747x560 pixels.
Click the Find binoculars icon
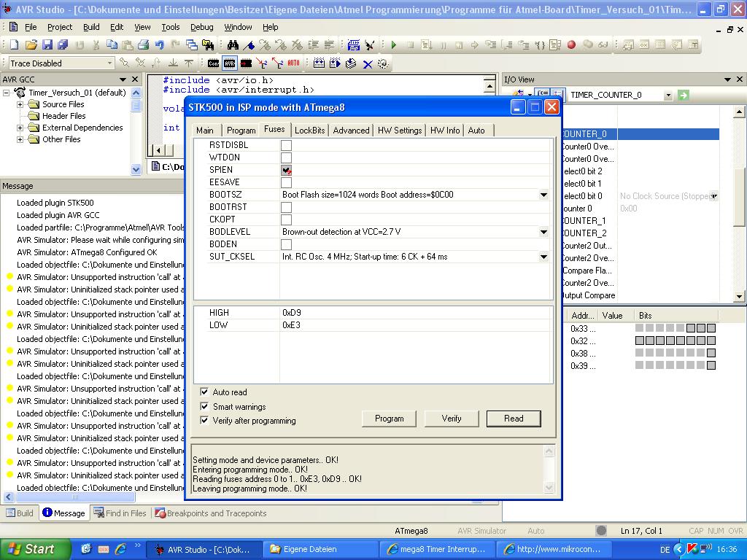(233, 44)
